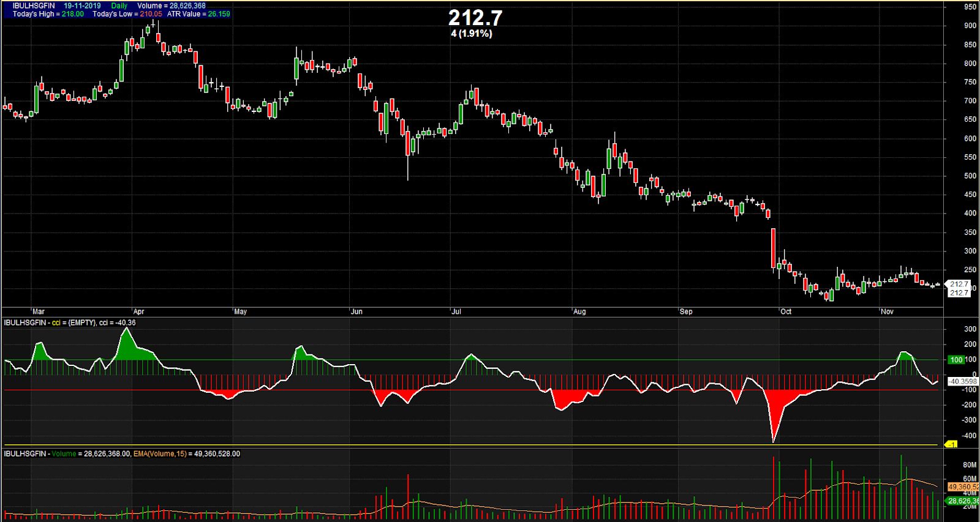Click the large 212.7 last price heading
Image resolution: width=980 pixels, height=522 pixels.
click(x=475, y=18)
